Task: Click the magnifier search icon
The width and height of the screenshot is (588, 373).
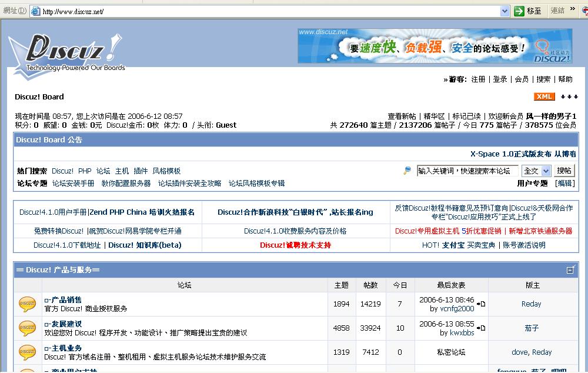Action: coord(407,171)
